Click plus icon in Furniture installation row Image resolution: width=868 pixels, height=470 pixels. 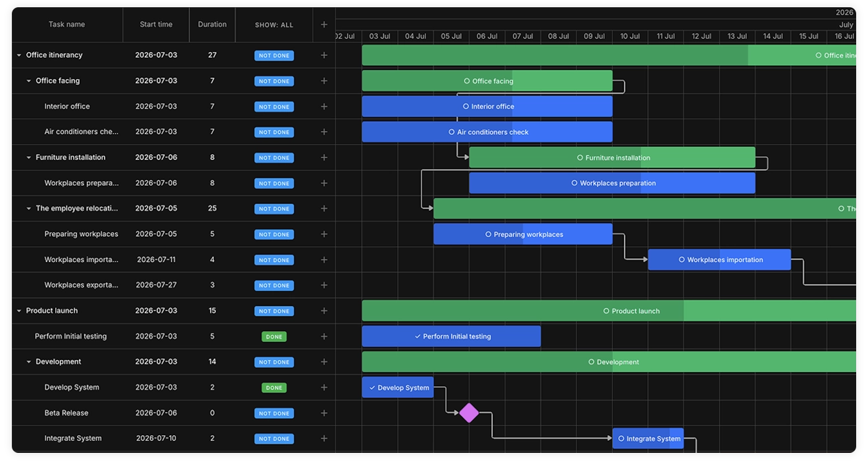click(x=324, y=157)
